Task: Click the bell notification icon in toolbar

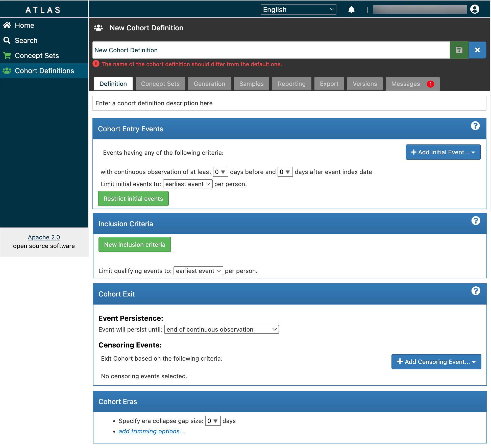Action: (351, 9)
